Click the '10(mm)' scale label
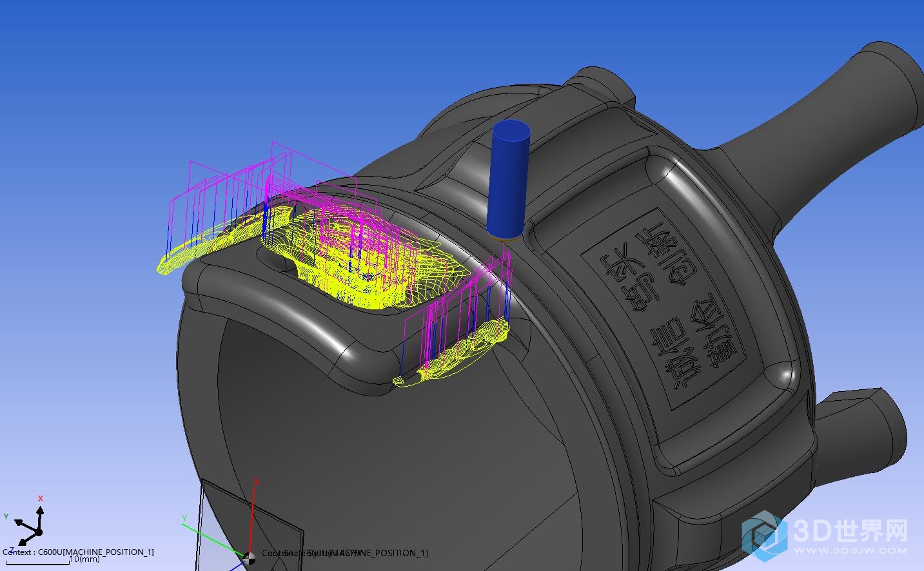This screenshot has height=571, width=924. point(84,559)
